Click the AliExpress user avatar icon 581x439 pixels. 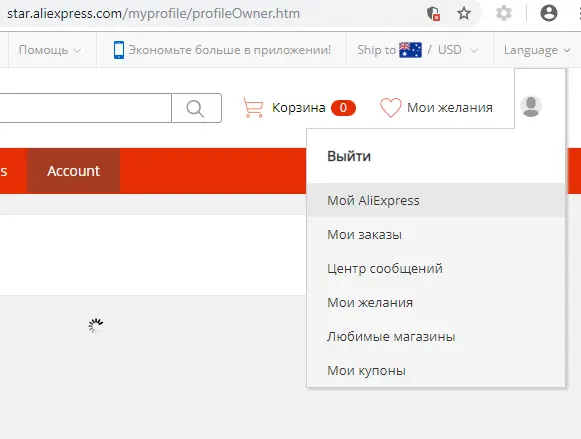tap(531, 106)
